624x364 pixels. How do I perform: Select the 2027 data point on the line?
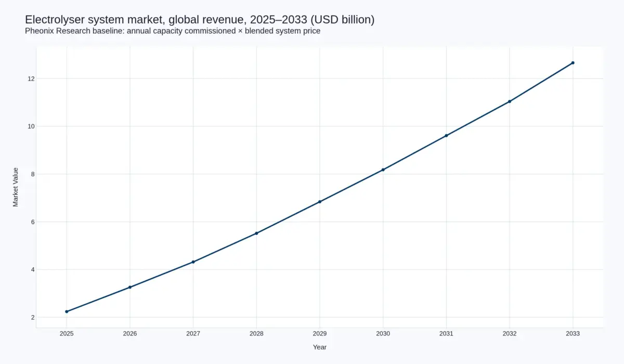tap(193, 262)
